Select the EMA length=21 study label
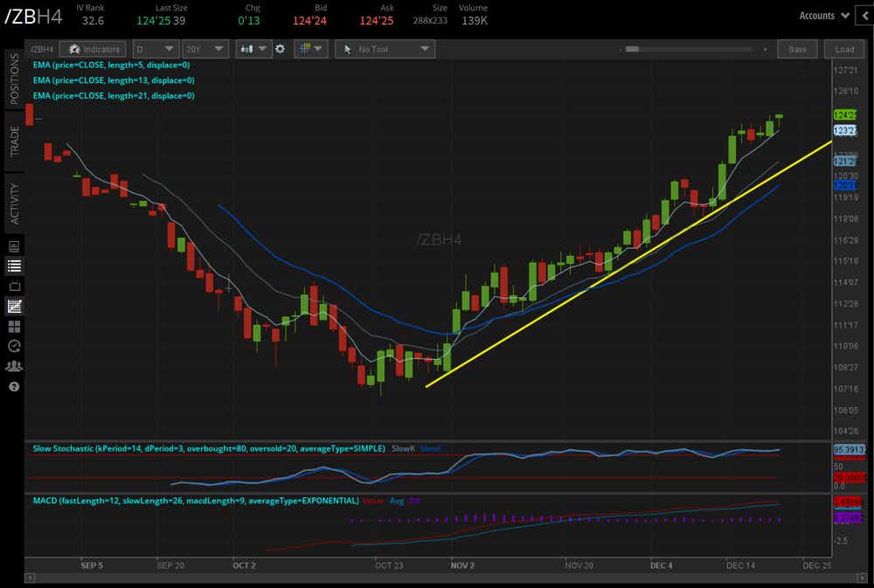 (113, 95)
